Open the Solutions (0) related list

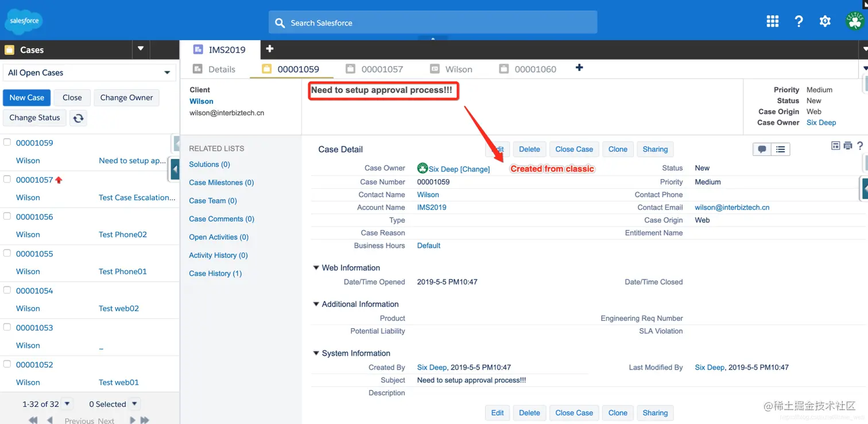point(210,164)
